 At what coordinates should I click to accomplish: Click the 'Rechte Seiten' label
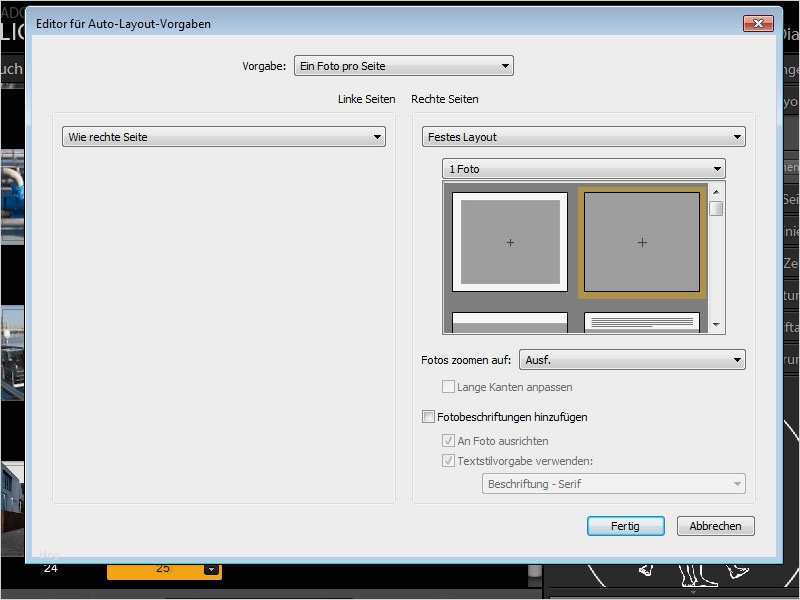click(x=445, y=99)
